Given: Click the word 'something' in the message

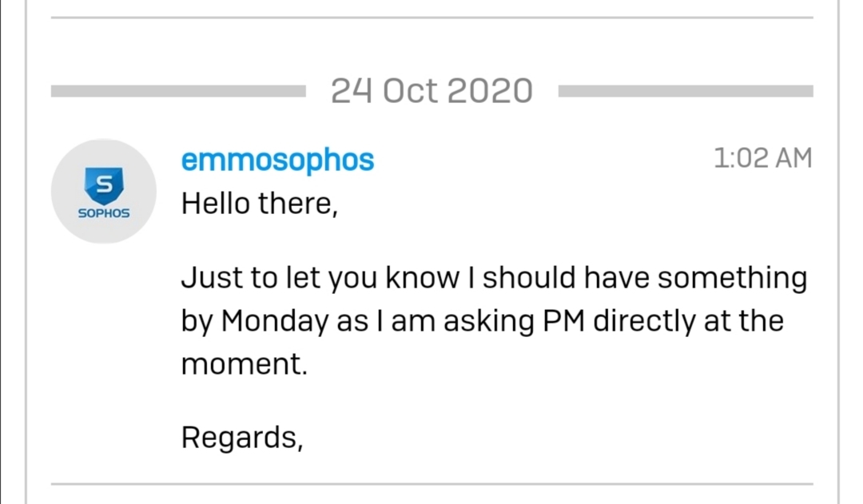Looking at the screenshot, I should pos(733,279).
